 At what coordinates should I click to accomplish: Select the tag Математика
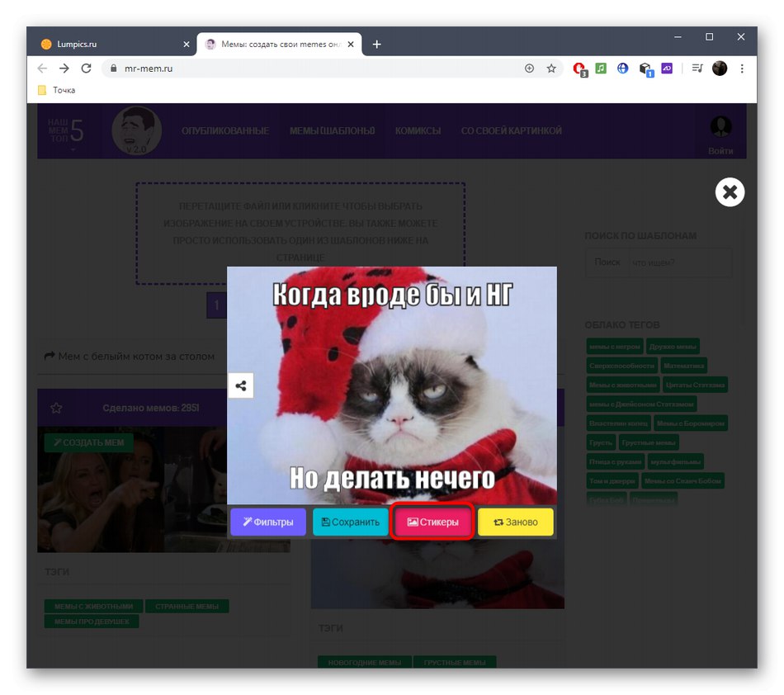(683, 366)
